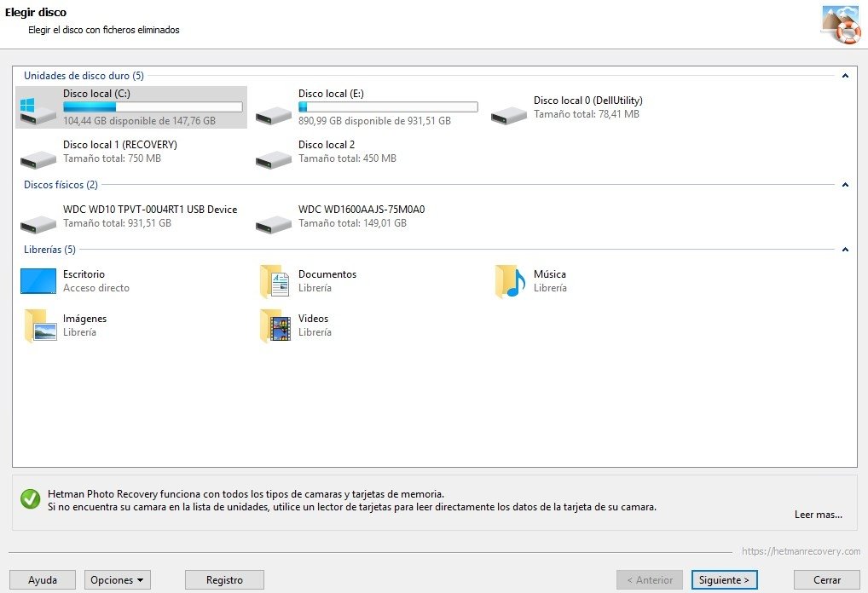Click the 'Videos' label
868x593 pixels.
click(313, 318)
